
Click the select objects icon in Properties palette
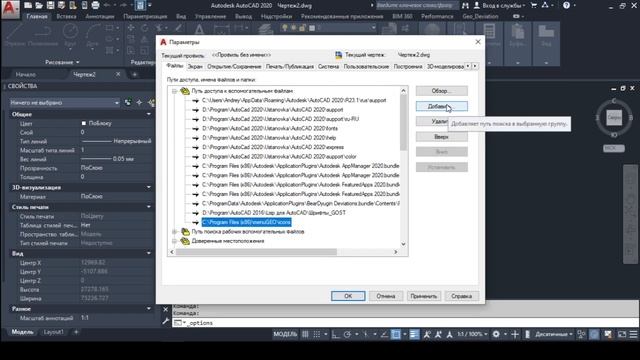click(x=139, y=102)
